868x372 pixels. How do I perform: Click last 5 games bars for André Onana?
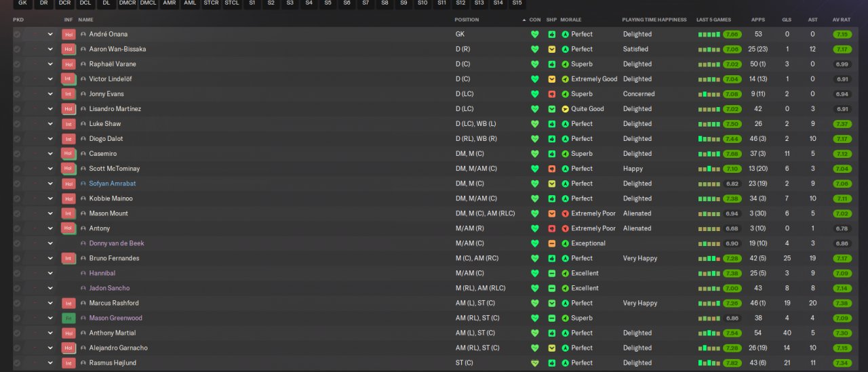(709, 35)
